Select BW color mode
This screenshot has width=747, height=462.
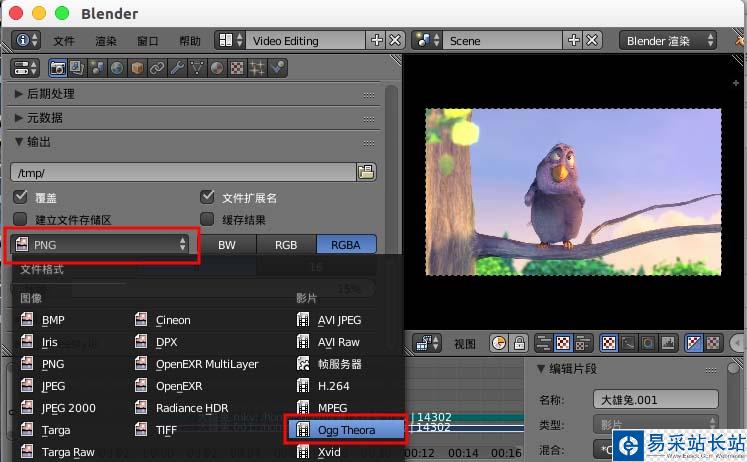point(227,245)
